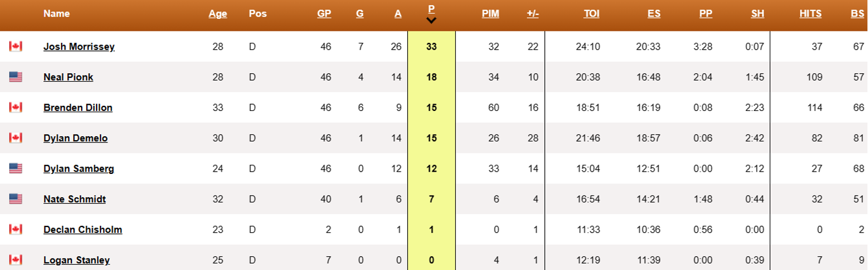Image resolution: width=868 pixels, height=270 pixels.
Task: Sort table by GP column header
Action: point(324,14)
